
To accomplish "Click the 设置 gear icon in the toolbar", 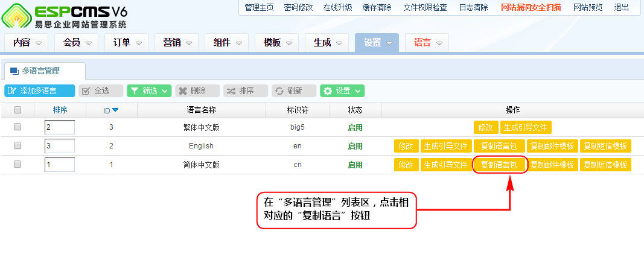I will pyautogui.click(x=327, y=91).
